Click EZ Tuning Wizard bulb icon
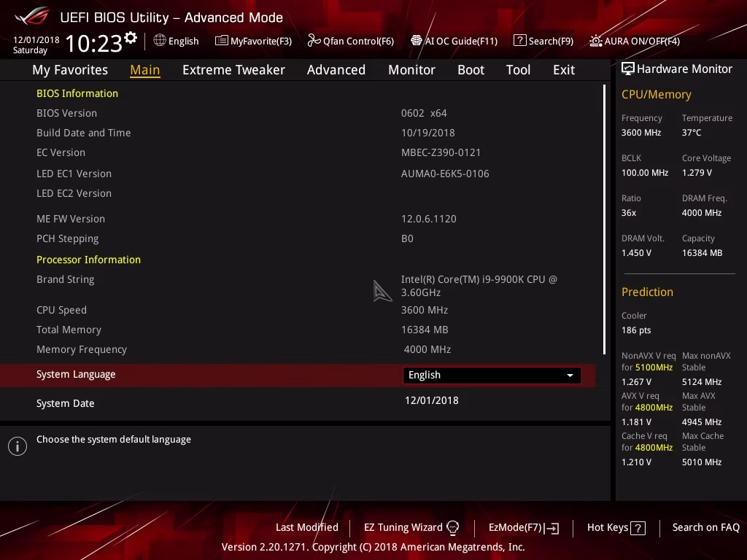 [452, 528]
